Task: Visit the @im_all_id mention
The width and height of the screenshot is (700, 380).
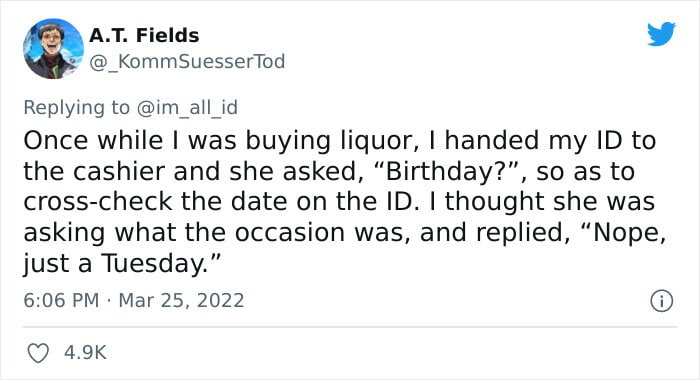Action: pos(187,108)
